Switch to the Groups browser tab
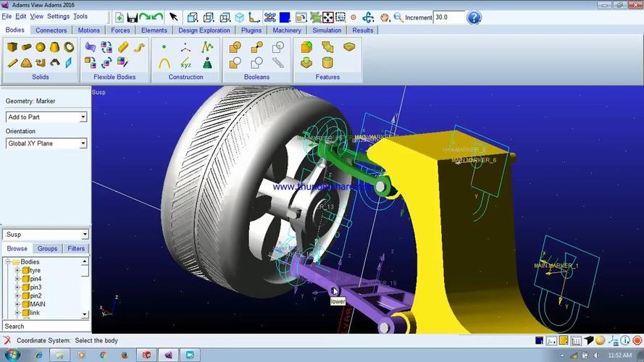 (x=47, y=248)
